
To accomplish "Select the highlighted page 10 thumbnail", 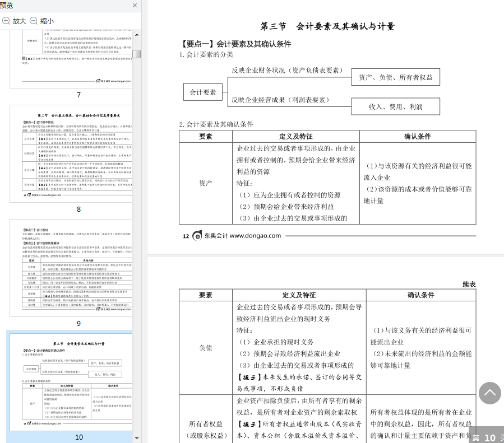I will 71,382.
